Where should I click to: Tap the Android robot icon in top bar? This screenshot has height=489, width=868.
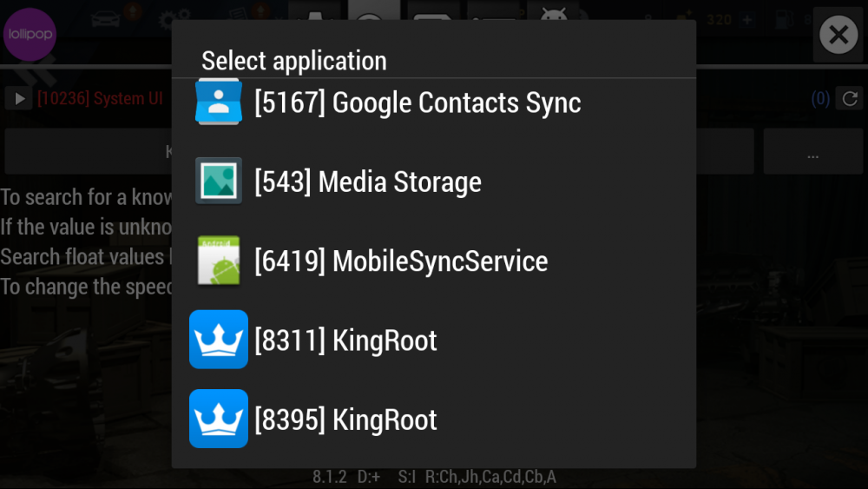point(553,18)
